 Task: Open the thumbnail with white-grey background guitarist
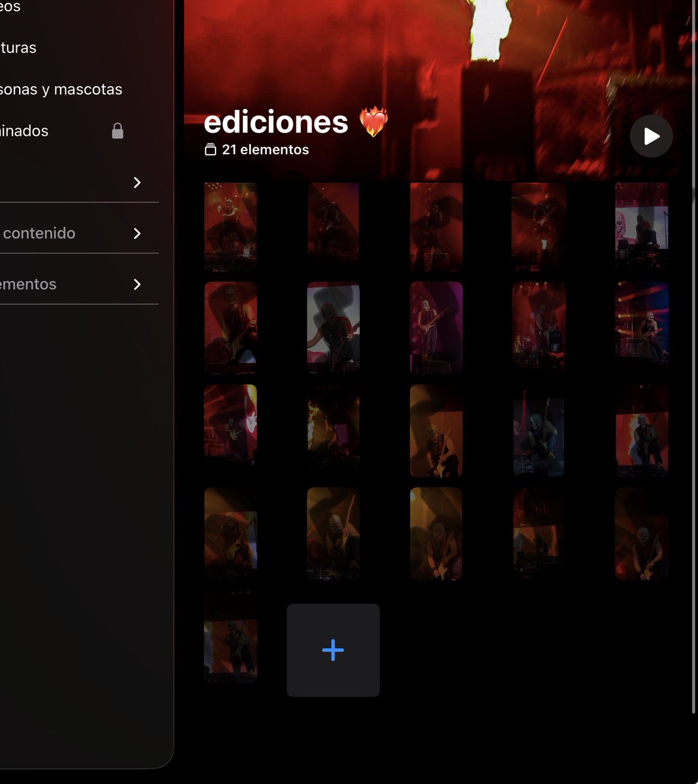coord(333,327)
